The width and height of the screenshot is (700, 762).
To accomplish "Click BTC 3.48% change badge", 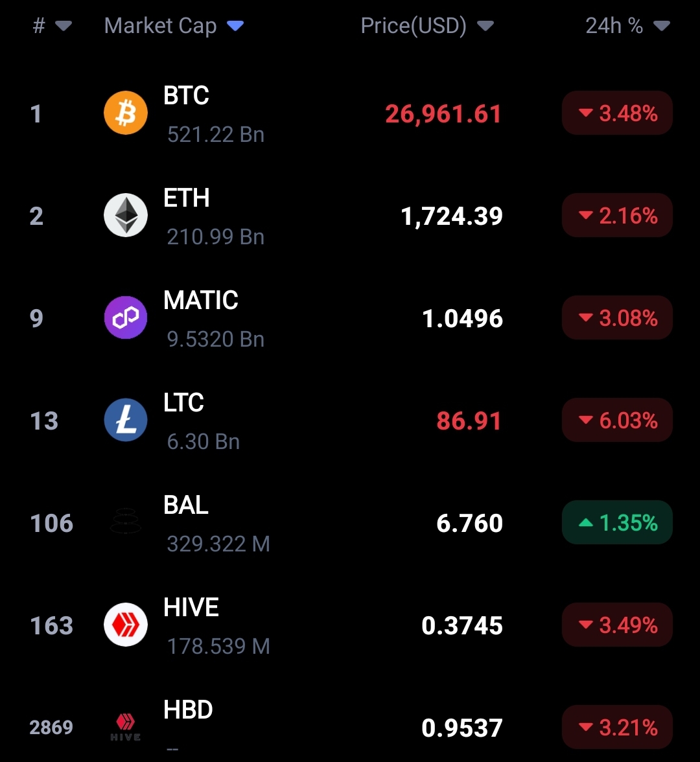I will coord(617,113).
